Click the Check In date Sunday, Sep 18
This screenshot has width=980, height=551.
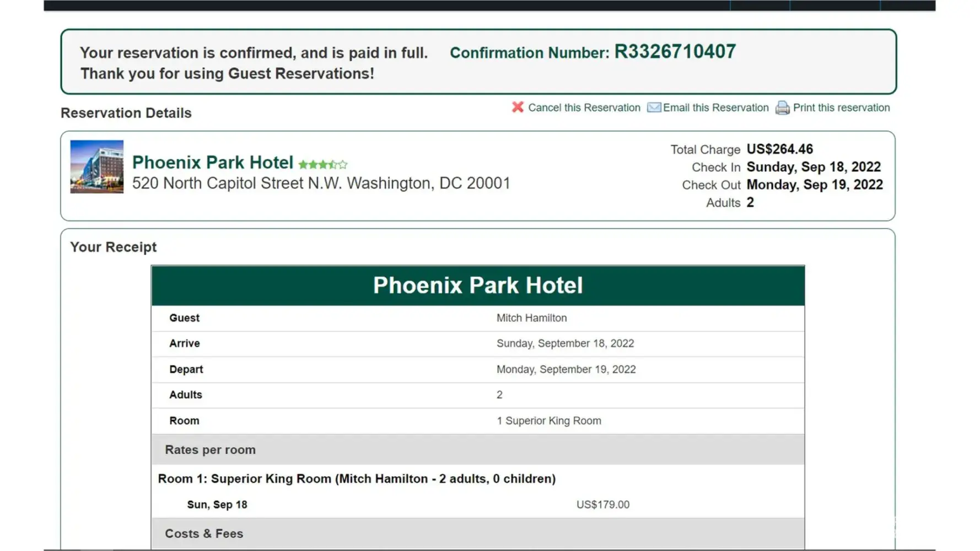click(814, 167)
